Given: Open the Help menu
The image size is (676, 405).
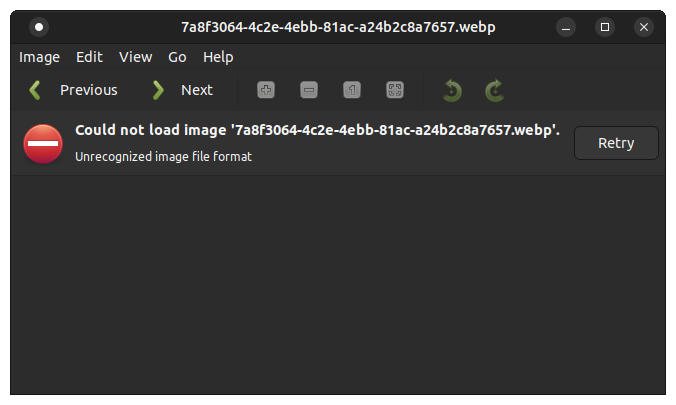Looking at the screenshot, I should (218, 57).
